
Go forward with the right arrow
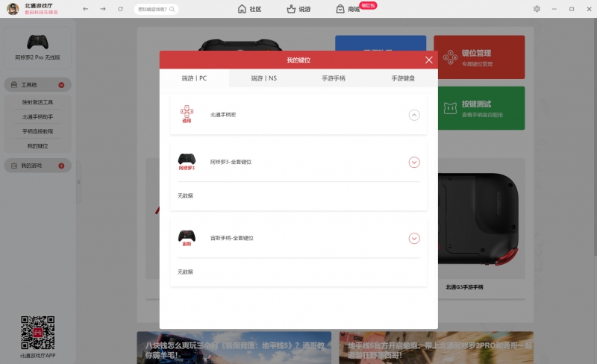(x=103, y=9)
